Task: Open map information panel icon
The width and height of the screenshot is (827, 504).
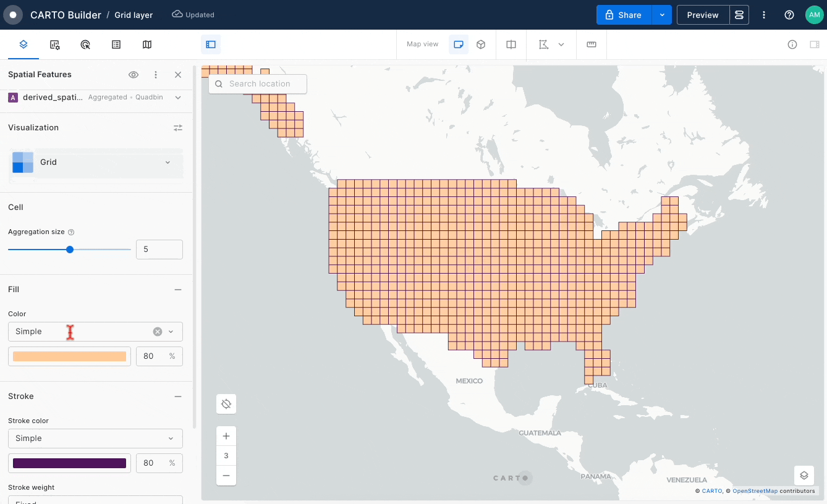Action: (792, 44)
